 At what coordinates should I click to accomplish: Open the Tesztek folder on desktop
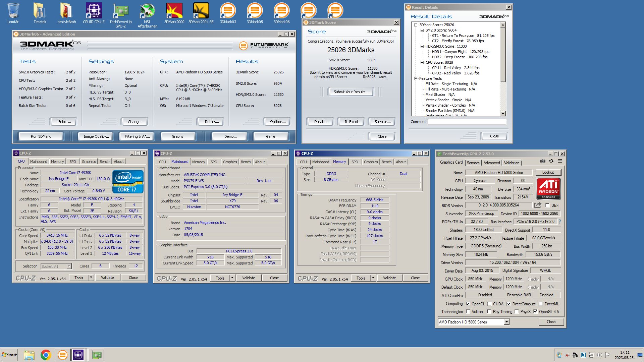point(40,13)
